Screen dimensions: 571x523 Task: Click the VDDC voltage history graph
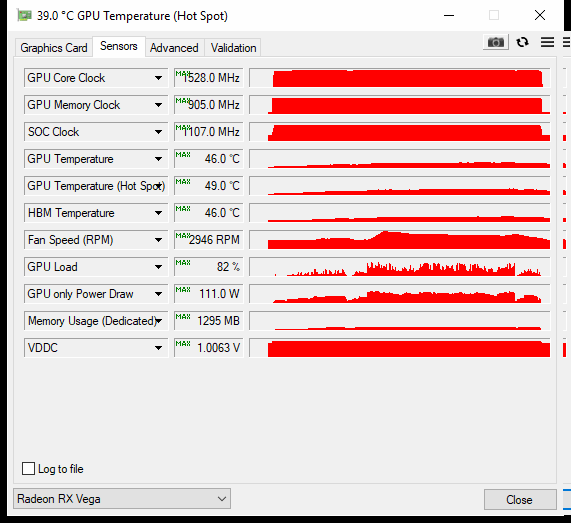click(x=400, y=347)
